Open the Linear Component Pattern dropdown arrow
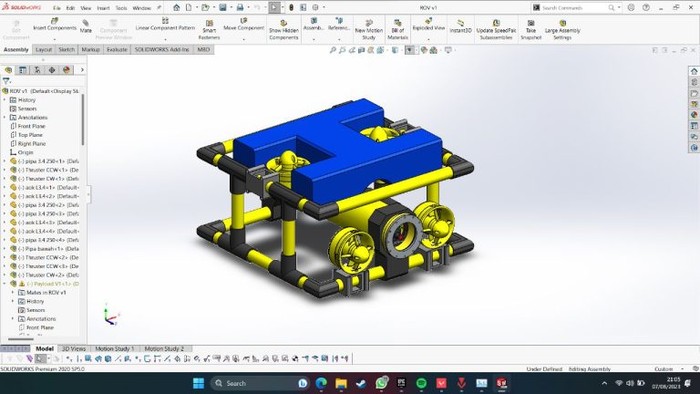Screen dimensions: 700x394 pos(165,39)
